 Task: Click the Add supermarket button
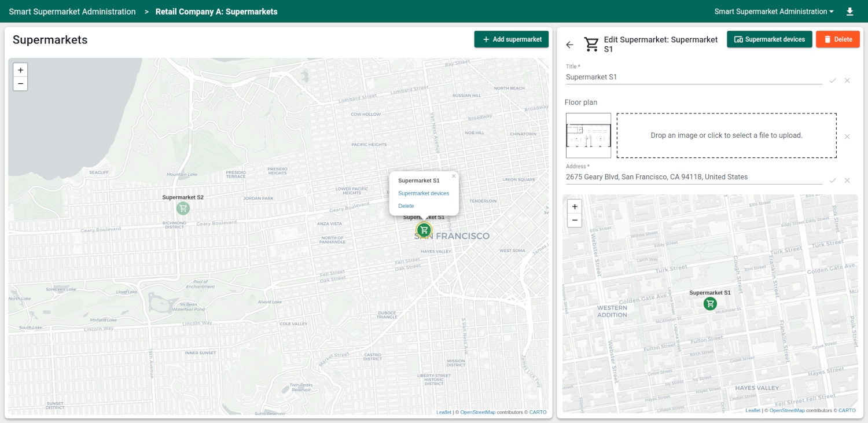[512, 39]
